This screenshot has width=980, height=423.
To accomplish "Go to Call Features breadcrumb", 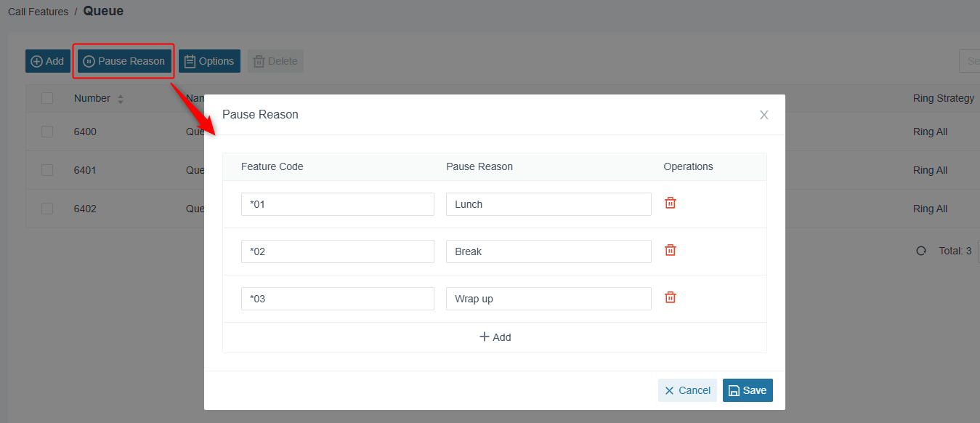I will point(38,12).
